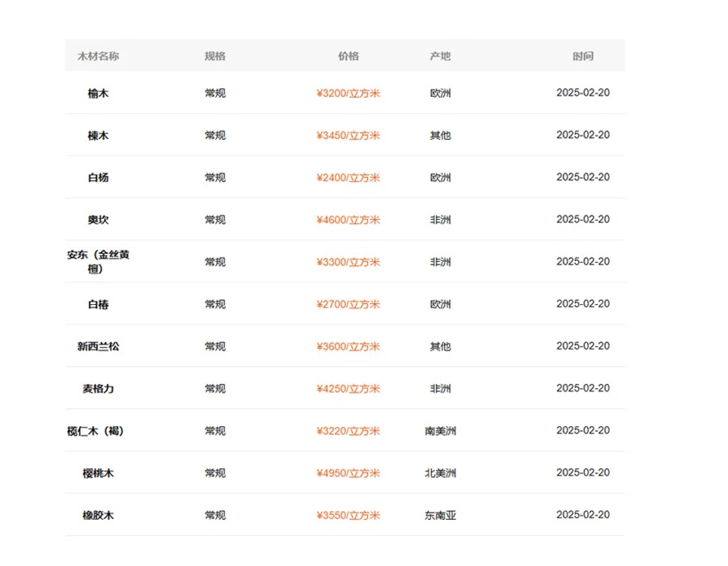Viewport: 728px width, 566px height.
Task: Click 常规 spec in the 榆木 row
Action: tap(215, 93)
